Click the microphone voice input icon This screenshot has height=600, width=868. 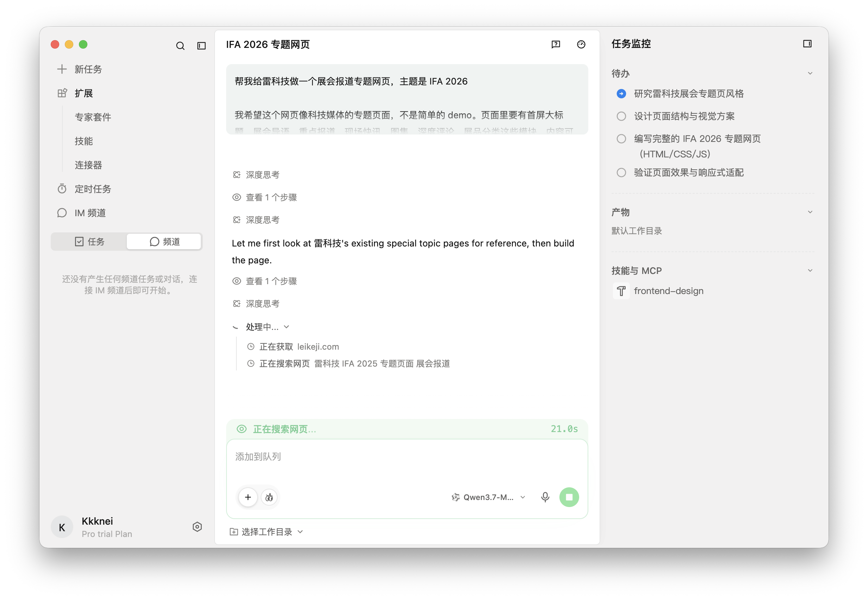545,498
